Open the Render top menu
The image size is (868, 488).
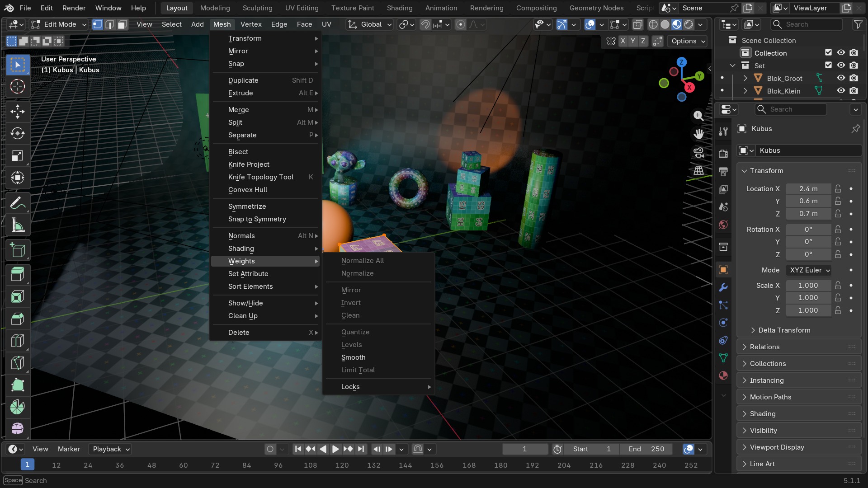click(74, 8)
